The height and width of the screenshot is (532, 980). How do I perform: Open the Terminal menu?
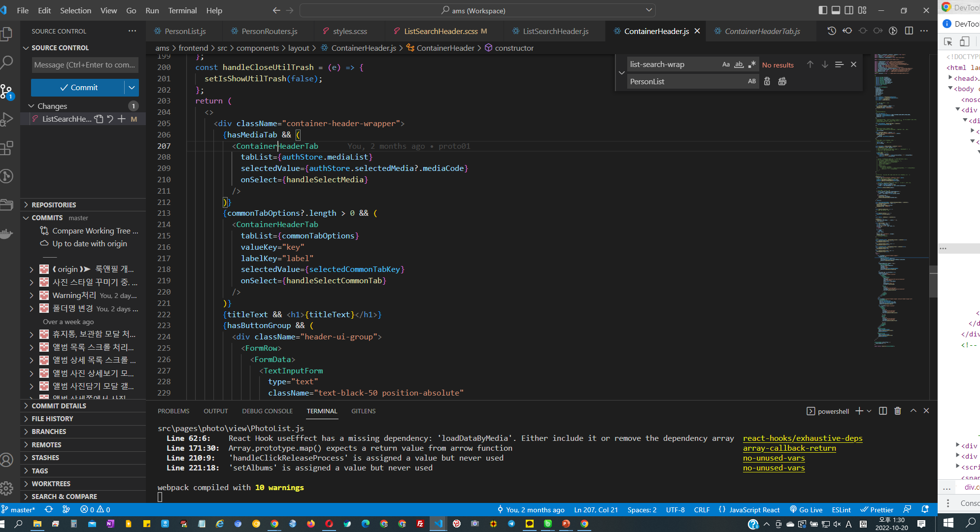[182, 10]
